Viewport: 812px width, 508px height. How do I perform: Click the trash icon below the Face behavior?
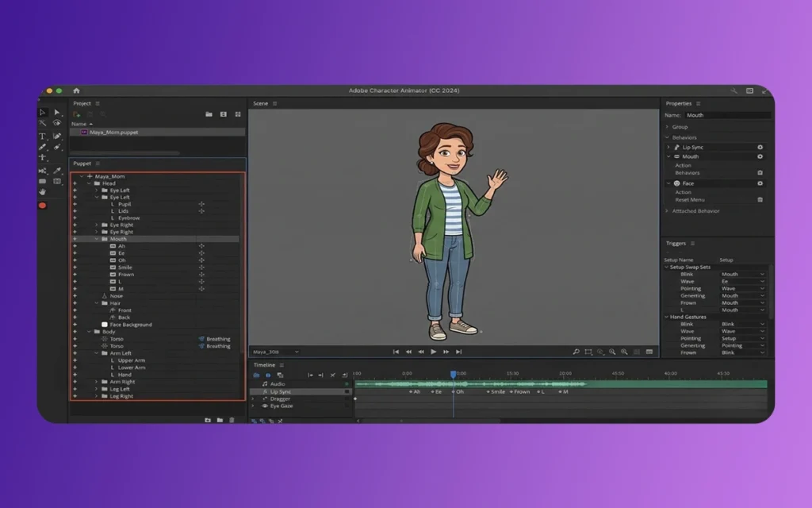[x=760, y=200]
